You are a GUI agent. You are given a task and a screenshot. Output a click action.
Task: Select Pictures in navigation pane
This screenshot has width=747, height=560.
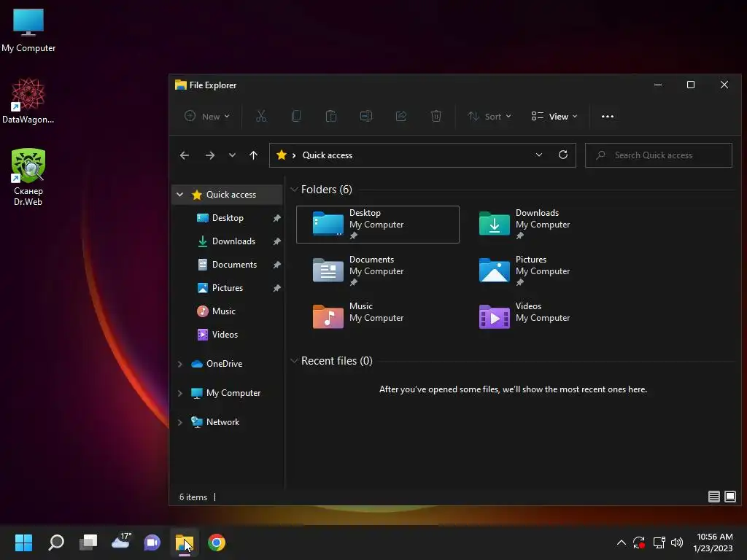[228, 288]
